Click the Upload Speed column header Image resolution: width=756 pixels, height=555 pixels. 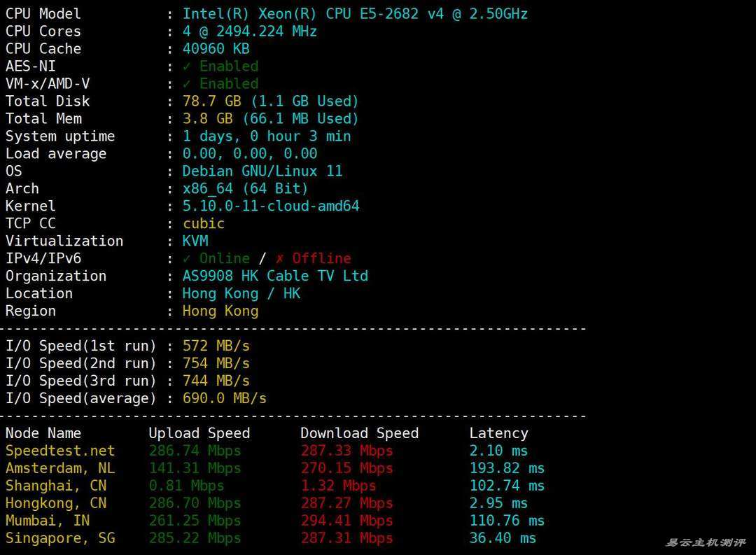199,433
